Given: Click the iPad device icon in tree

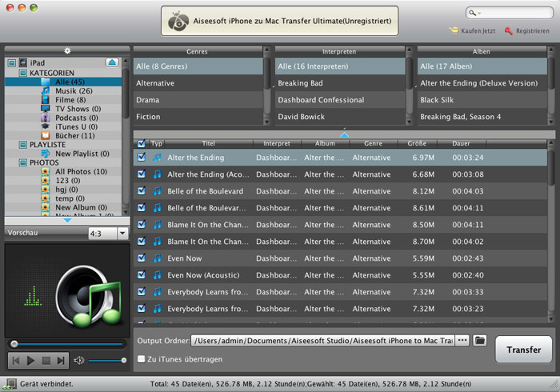Looking at the screenshot, I should tap(23, 63).
